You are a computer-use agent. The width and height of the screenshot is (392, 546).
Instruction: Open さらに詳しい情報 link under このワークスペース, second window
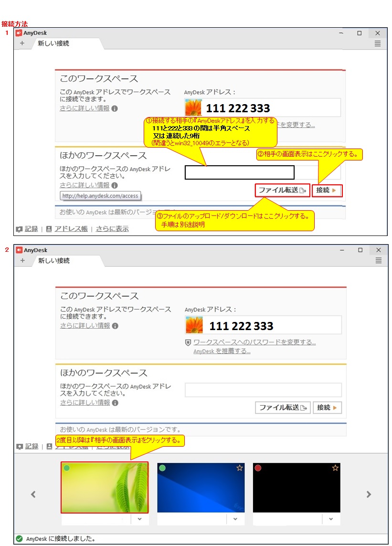point(85,326)
